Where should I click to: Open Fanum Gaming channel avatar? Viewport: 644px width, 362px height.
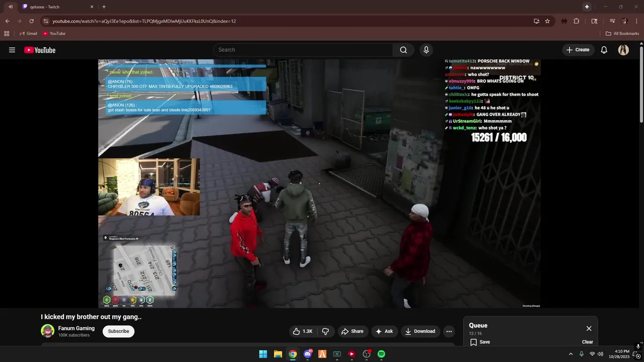click(x=47, y=331)
